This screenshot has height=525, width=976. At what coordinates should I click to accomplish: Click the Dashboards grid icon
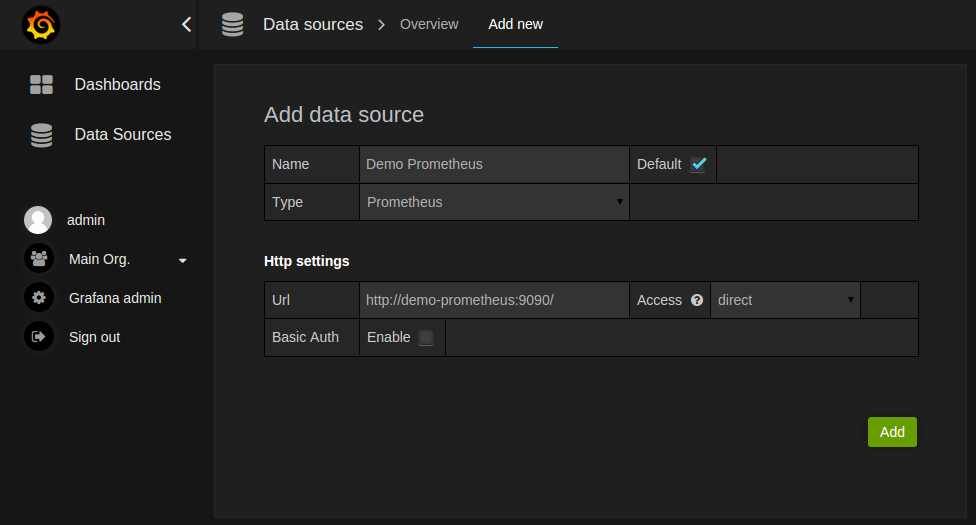coord(41,85)
